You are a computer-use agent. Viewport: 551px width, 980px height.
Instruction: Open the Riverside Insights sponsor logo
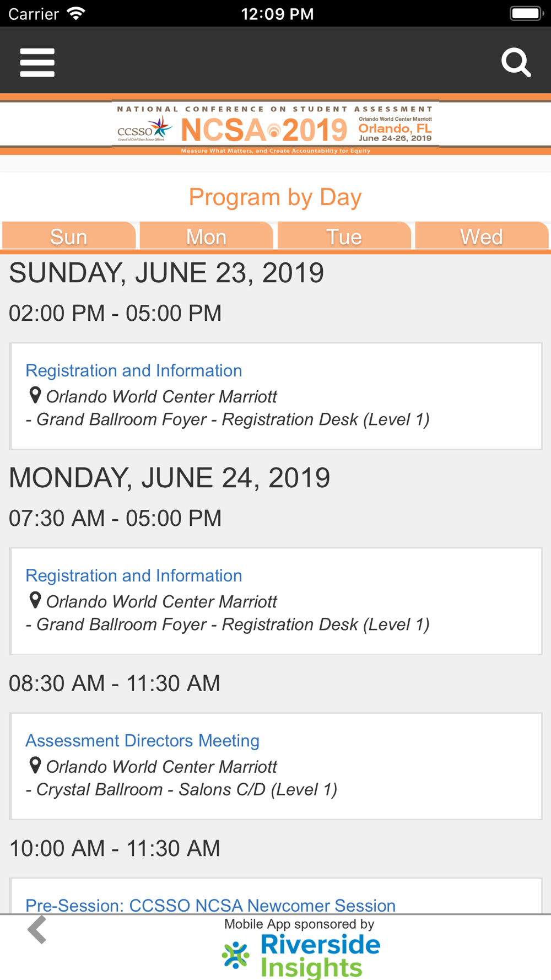click(301, 956)
